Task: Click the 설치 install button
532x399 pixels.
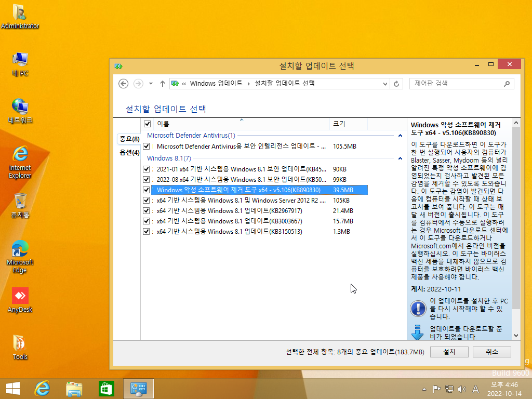Action: (x=449, y=352)
